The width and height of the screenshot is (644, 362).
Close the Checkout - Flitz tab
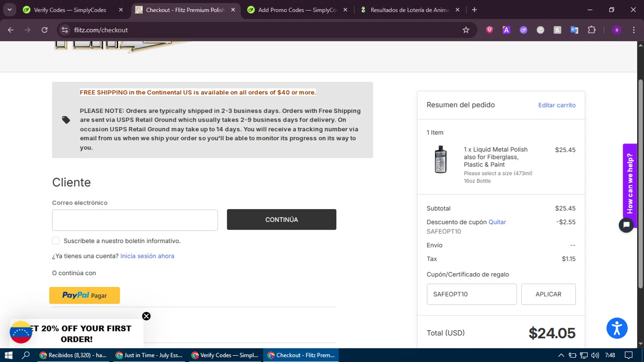tap(233, 10)
